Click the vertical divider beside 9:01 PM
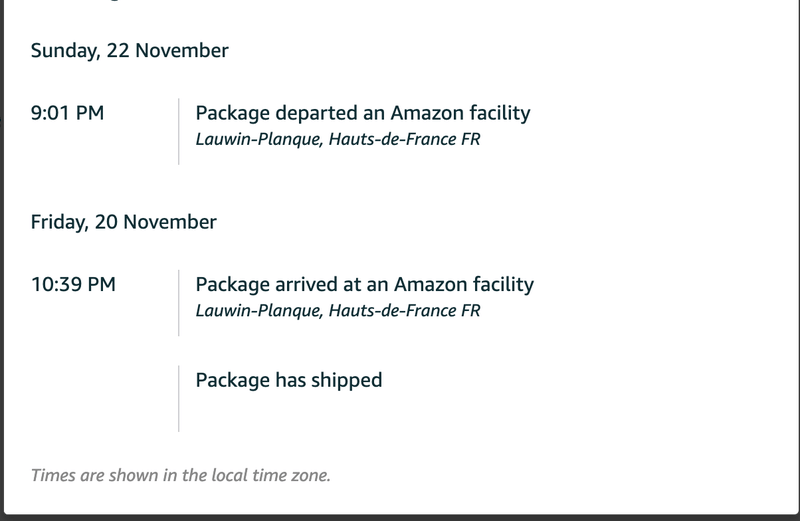 click(x=179, y=130)
